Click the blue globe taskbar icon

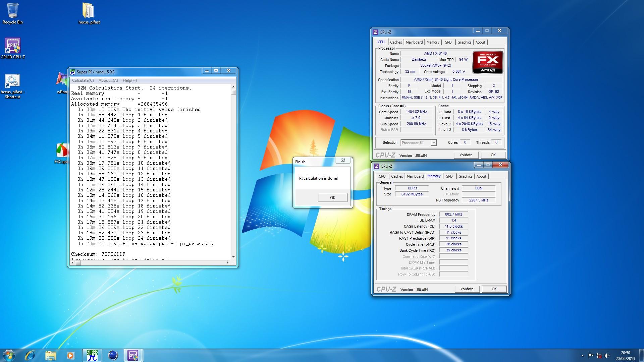click(x=113, y=355)
